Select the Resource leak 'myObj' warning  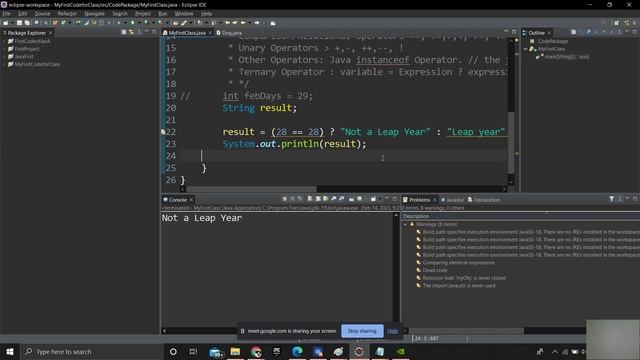464,278
